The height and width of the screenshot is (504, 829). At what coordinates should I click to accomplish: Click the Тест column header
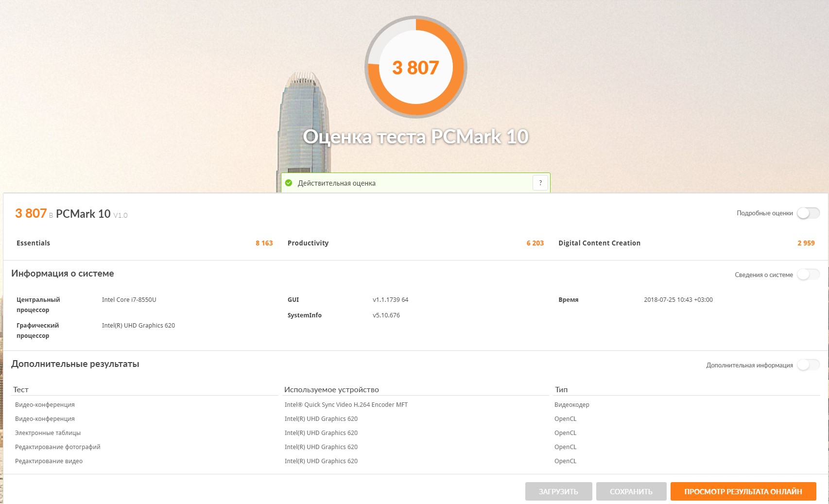pyautogui.click(x=20, y=390)
